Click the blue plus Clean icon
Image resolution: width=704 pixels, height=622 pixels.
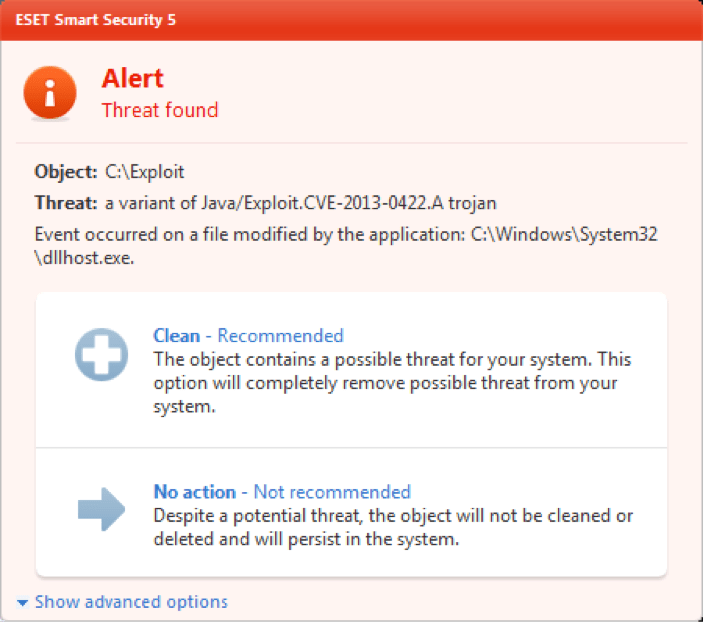(101, 353)
